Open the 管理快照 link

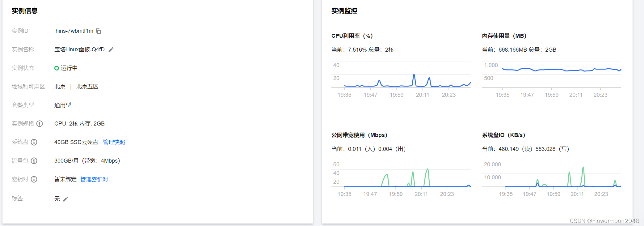click(x=114, y=142)
